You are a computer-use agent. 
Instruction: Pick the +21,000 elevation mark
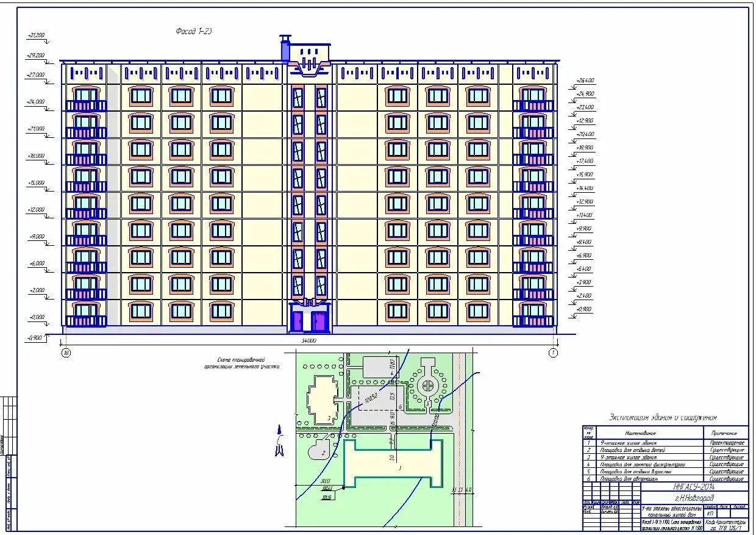pos(36,129)
